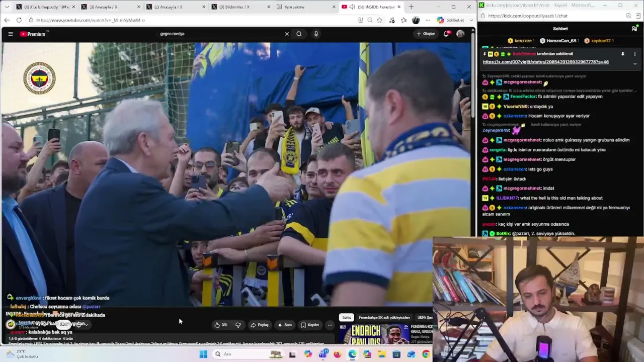Open the Fenerbahçe channel logo overlay on the video
This screenshot has height=362, width=644.
click(x=40, y=78)
